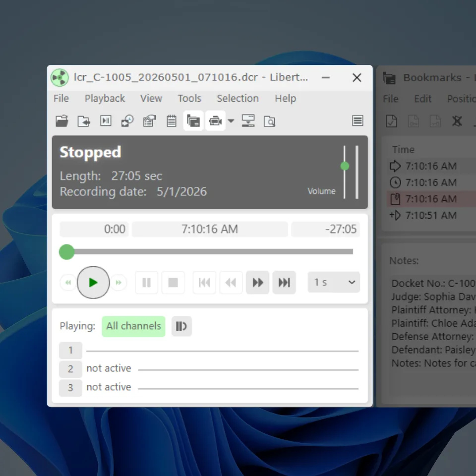Click the Time column header in Bookmarks
476x476 pixels.
click(x=403, y=150)
